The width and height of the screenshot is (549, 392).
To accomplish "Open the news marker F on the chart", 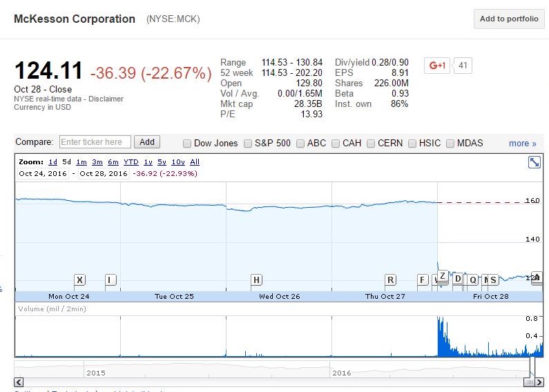I will (423, 280).
